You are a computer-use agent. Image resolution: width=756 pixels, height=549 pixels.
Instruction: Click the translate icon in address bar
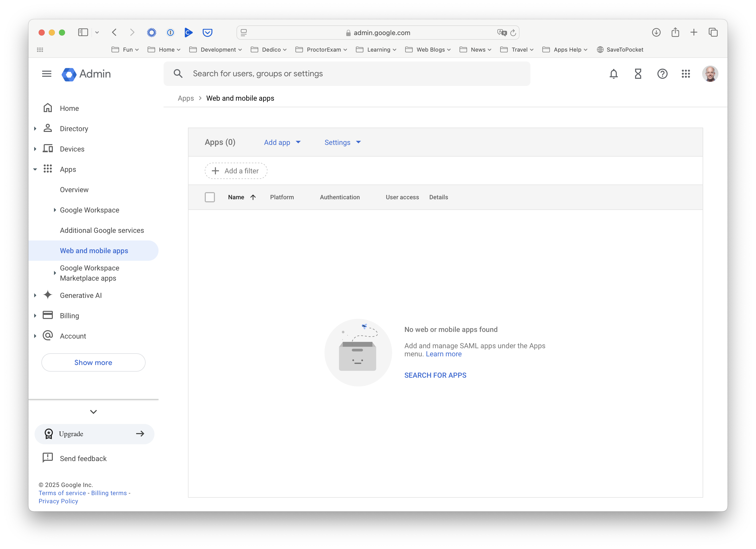[502, 33]
